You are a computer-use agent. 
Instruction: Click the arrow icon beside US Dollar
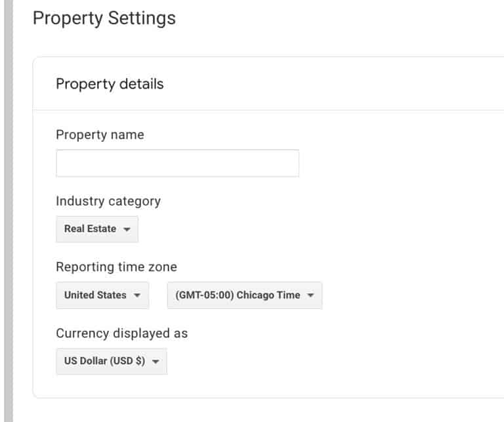(156, 362)
